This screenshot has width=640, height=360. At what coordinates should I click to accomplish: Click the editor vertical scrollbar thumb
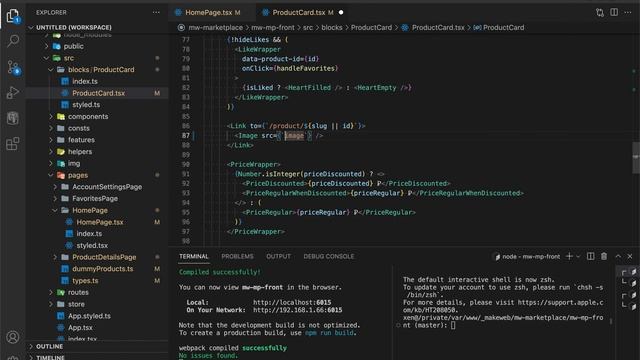[636, 158]
